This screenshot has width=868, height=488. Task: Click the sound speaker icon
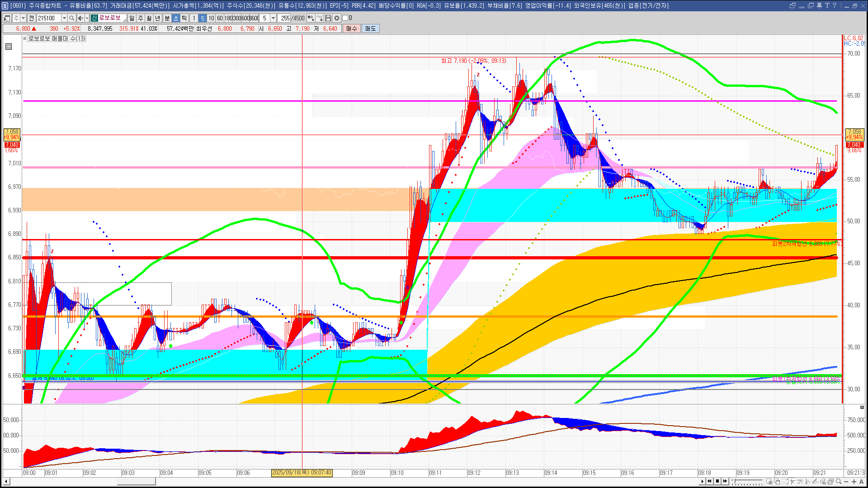80,18
